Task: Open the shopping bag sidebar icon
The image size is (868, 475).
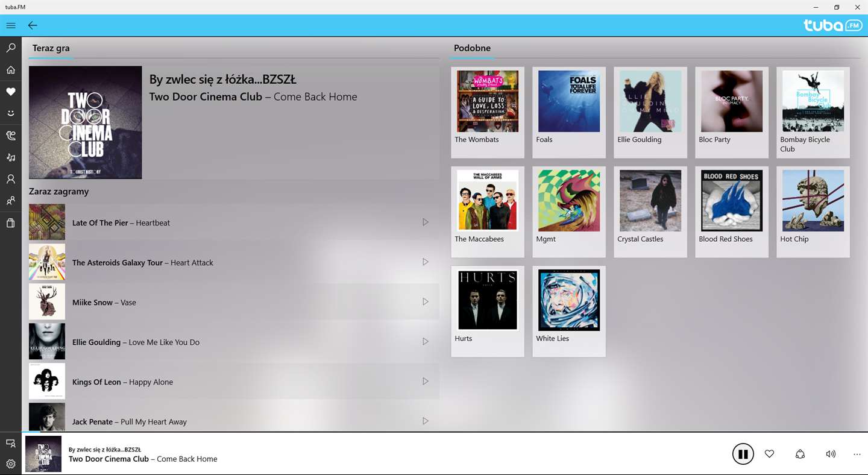Action: click(11, 223)
